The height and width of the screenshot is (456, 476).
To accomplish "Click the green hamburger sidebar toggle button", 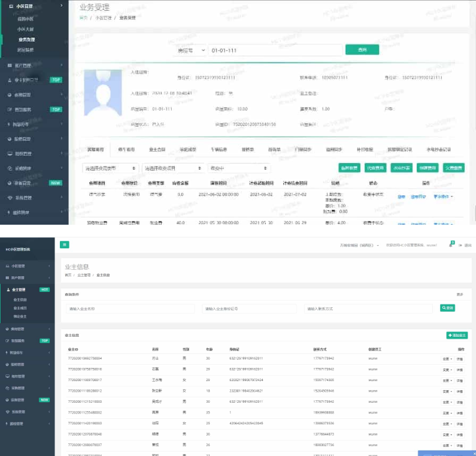I will coord(64,244).
